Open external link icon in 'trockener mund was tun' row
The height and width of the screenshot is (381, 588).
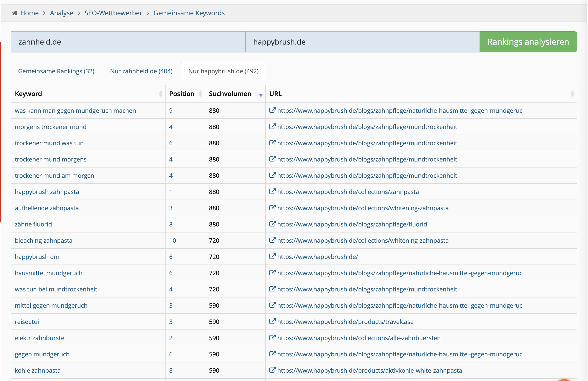pyautogui.click(x=272, y=143)
